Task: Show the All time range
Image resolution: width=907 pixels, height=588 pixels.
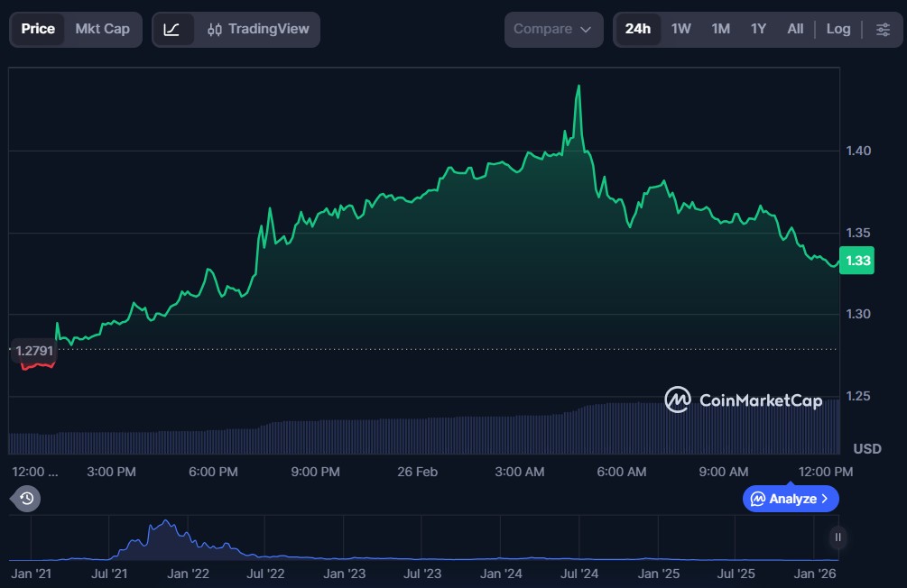Action: pyautogui.click(x=794, y=29)
